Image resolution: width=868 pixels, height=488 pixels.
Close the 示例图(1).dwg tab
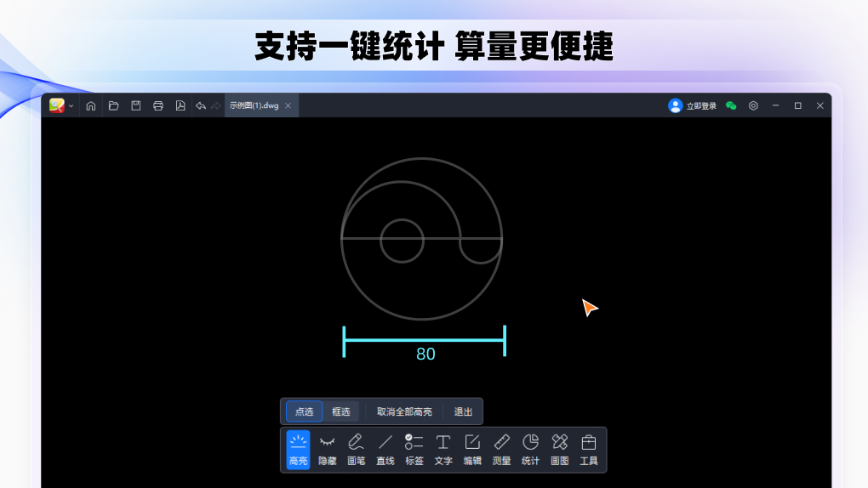click(x=288, y=105)
